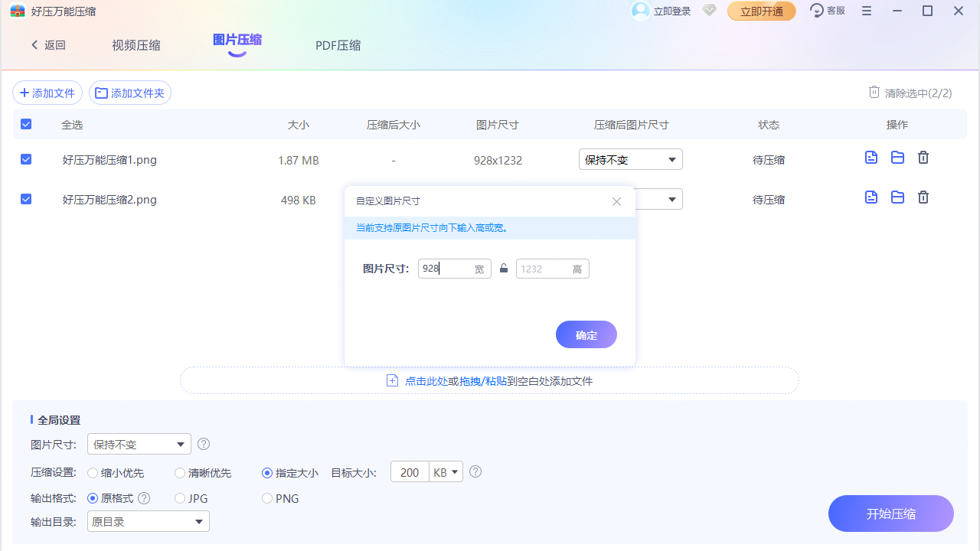Viewport: 980px width, 551px height.
Task: Go to the 视频压缩 tab
Action: (136, 45)
